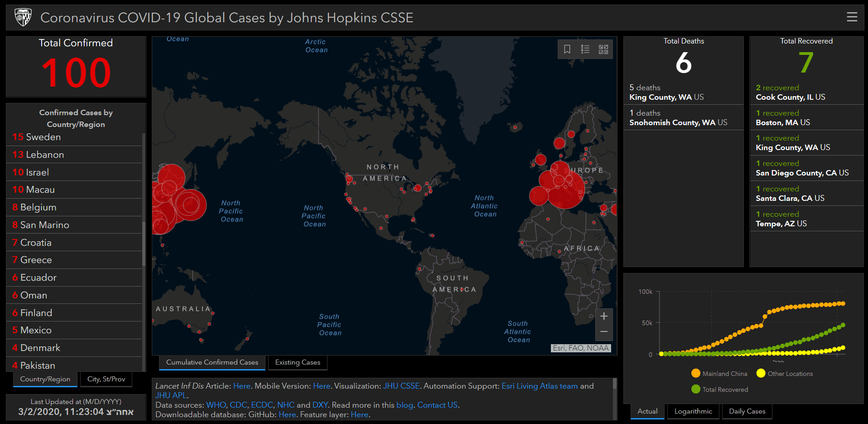Select Oman in the country list
The image size is (868, 424).
pyautogui.click(x=74, y=295)
